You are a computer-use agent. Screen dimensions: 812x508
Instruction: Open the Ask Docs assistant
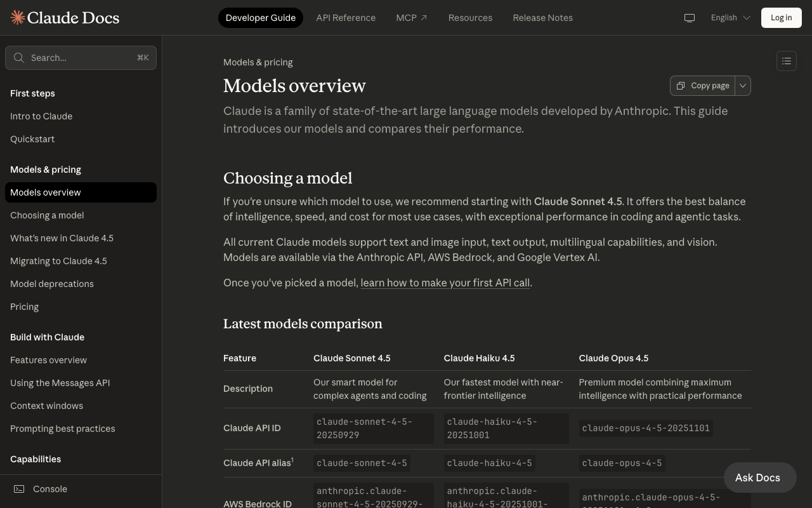(760, 478)
